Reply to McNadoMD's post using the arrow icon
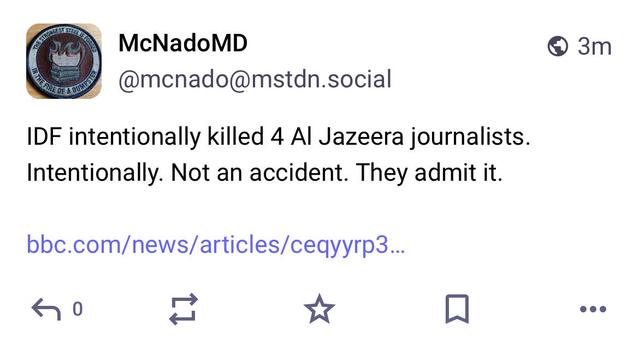Image resolution: width=639 pixels, height=361 pixels. (46, 309)
